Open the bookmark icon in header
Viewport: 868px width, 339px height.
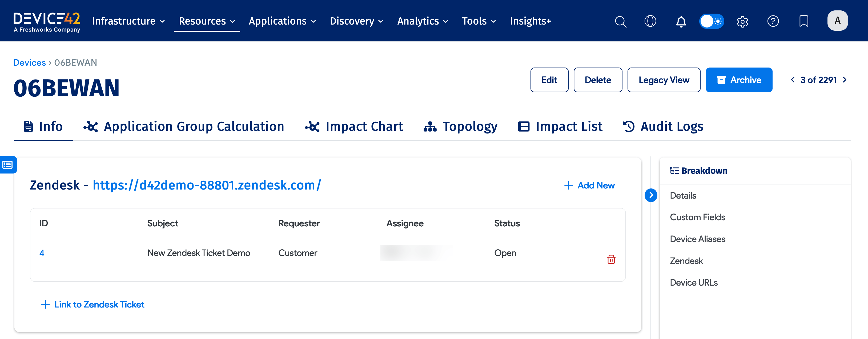pyautogui.click(x=804, y=21)
